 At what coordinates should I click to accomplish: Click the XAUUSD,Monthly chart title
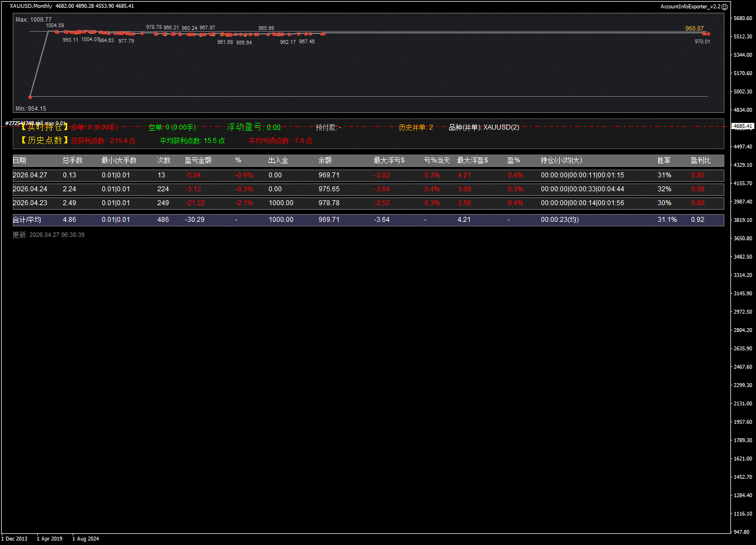click(x=31, y=6)
